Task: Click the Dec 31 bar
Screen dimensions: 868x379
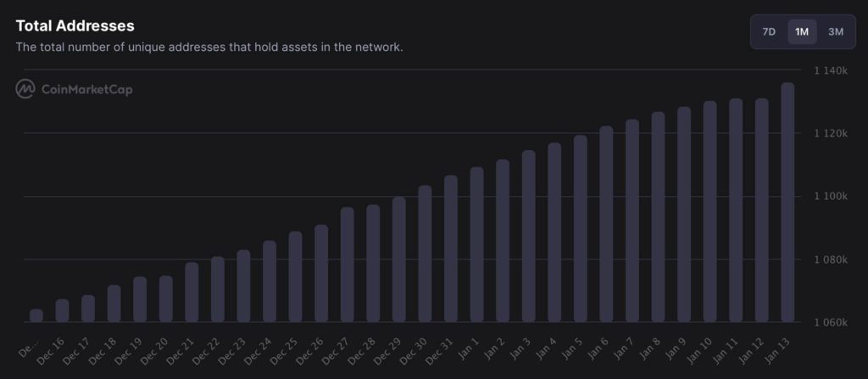Action: coord(451,248)
